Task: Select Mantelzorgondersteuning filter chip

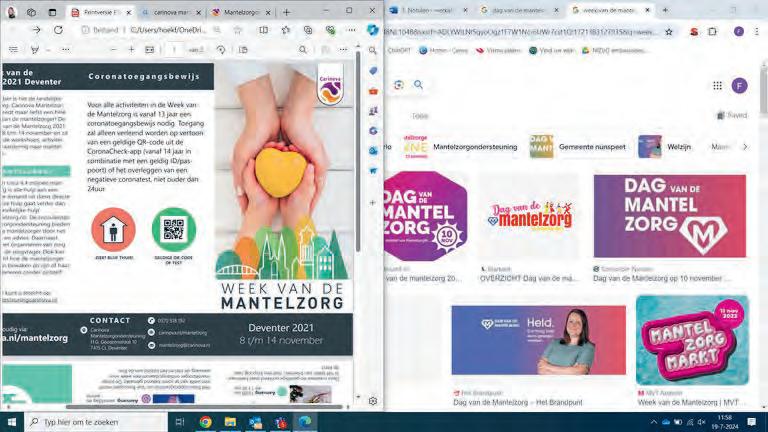Action: (459, 146)
